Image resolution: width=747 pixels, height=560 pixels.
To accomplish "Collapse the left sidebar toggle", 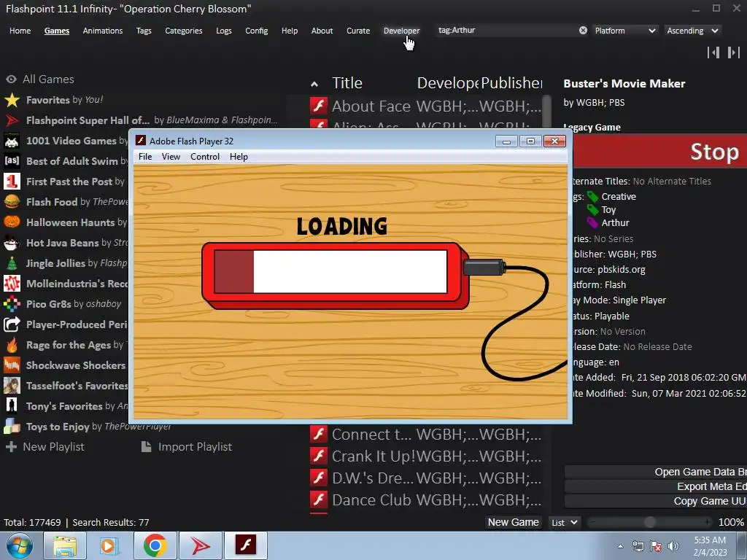I will pyautogui.click(x=713, y=52).
